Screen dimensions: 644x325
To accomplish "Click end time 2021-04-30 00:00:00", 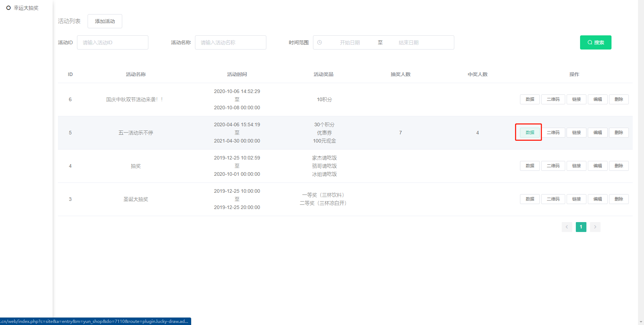I will 237,141.
